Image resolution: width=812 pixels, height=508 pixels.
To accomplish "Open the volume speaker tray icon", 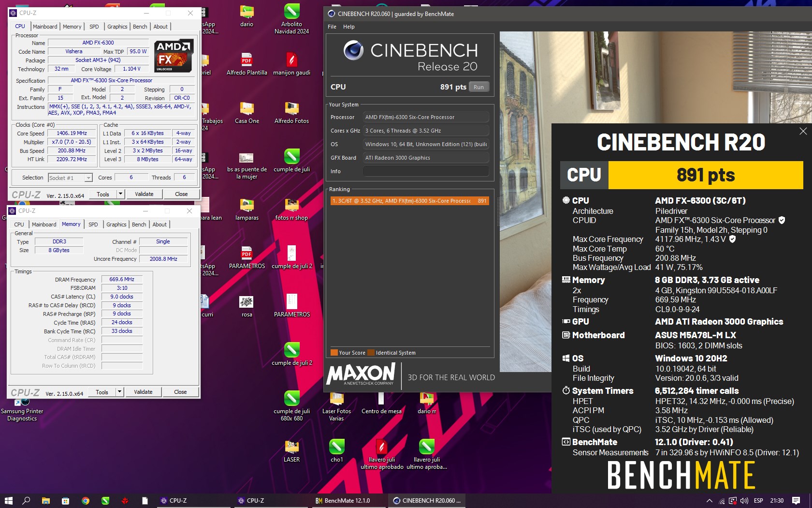I will [744, 501].
